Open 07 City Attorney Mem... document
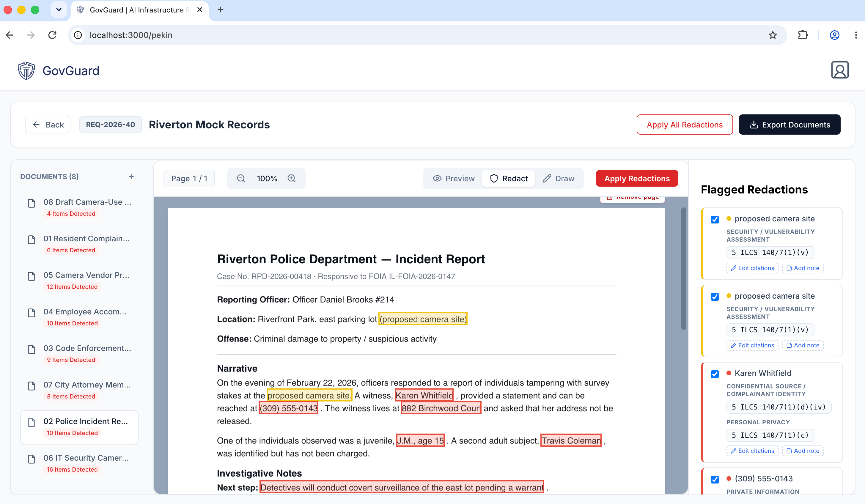865x504 pixels. (x=79, y=390)
